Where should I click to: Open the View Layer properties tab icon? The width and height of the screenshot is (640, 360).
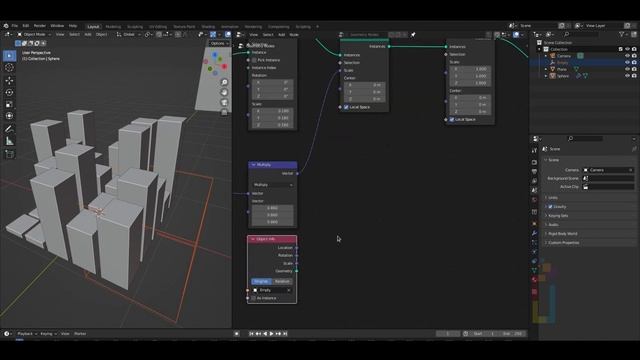[534, 181]
